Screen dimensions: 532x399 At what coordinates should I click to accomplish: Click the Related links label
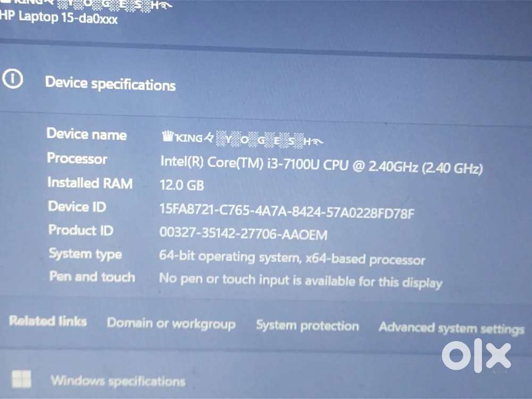click(48, 321)
